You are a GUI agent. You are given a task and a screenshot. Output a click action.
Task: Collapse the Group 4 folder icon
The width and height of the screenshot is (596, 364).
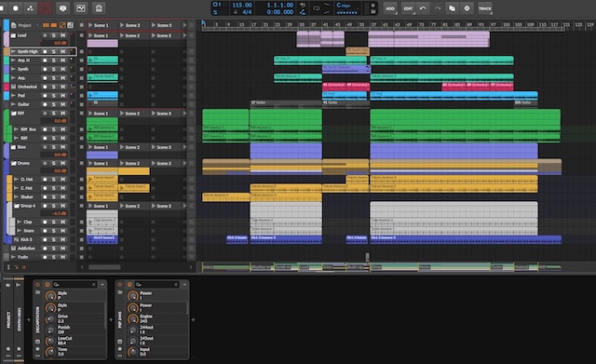pos(17,206)
